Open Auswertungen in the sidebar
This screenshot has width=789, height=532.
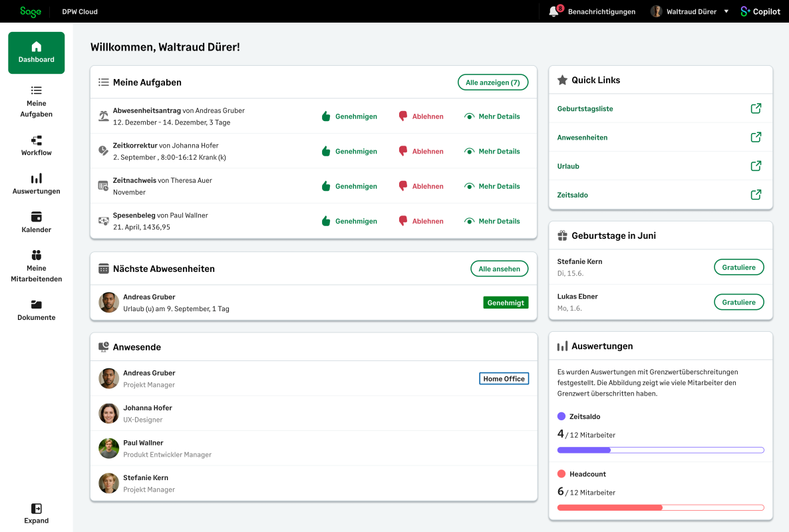coord(37,184)
